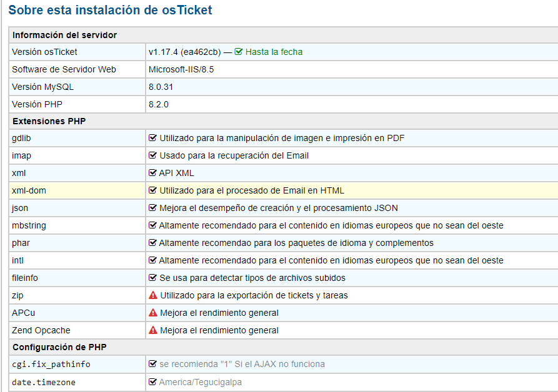Screen dimensions: 558x392
Task: Select the highlighted xml-dom extension row label
Action: click(29, 190)
